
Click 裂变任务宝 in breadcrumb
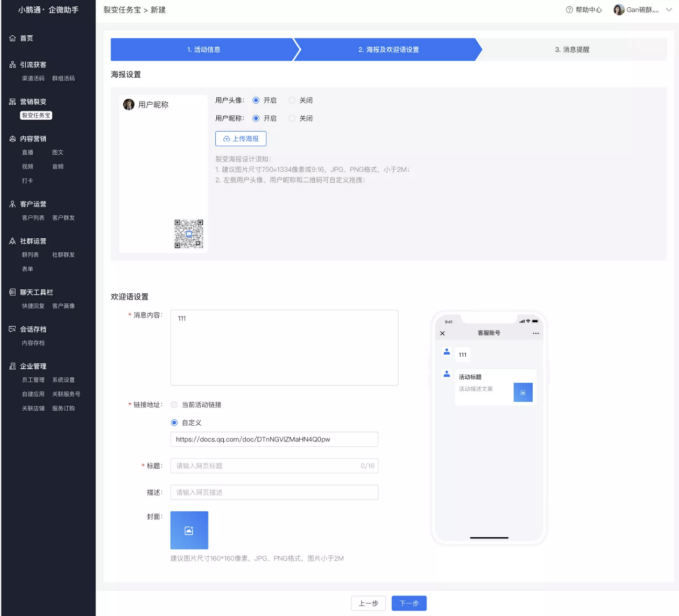click(122, 10)
